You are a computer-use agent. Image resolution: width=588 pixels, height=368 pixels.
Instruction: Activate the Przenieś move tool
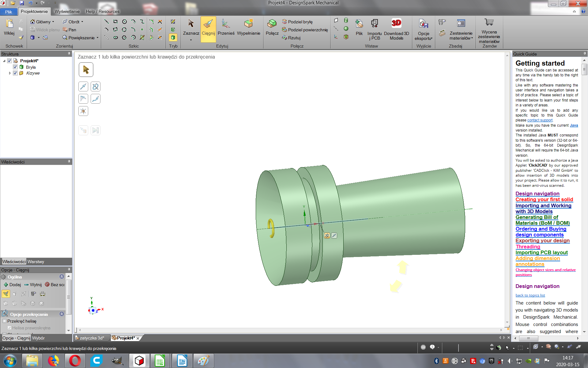point(226,28)
